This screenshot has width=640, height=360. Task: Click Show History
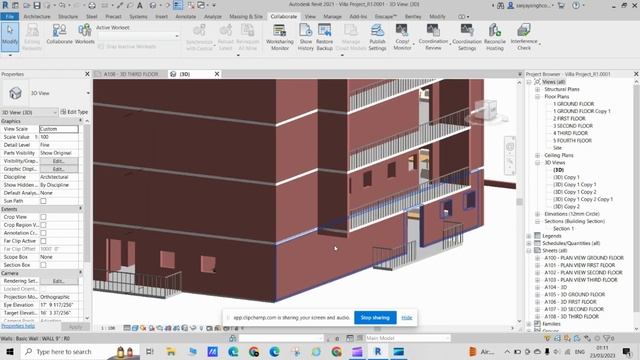305,37
